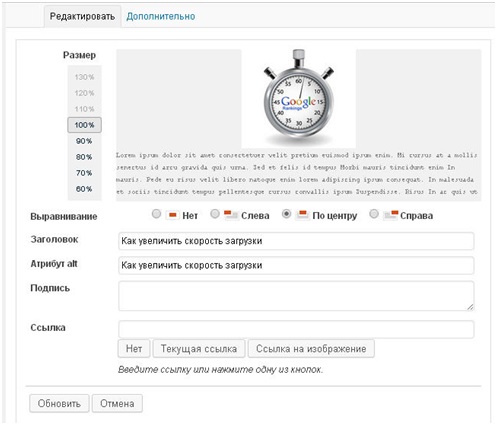Click the Слева alignment label
Viewport: 497px width, 425px height.
(x=255, y=216)
